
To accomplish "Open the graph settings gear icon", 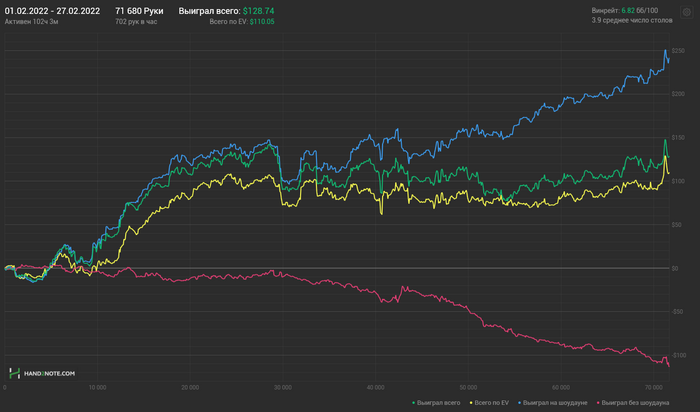I will click(687, 12).
